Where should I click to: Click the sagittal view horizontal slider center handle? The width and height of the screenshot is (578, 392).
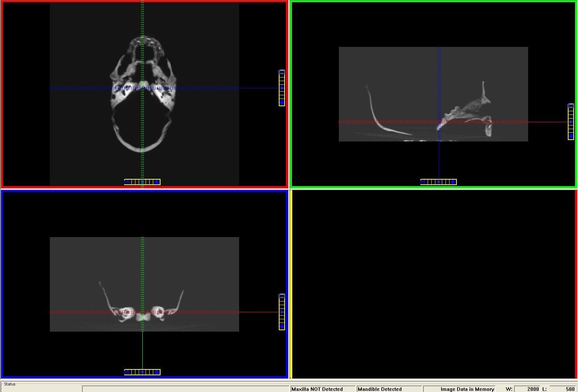tap(439, 182)
